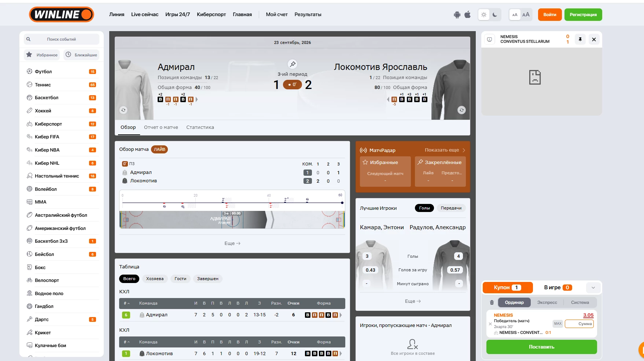The image size is (644, 361).
Task: Show best players by Голы
Action: [424, 208]
